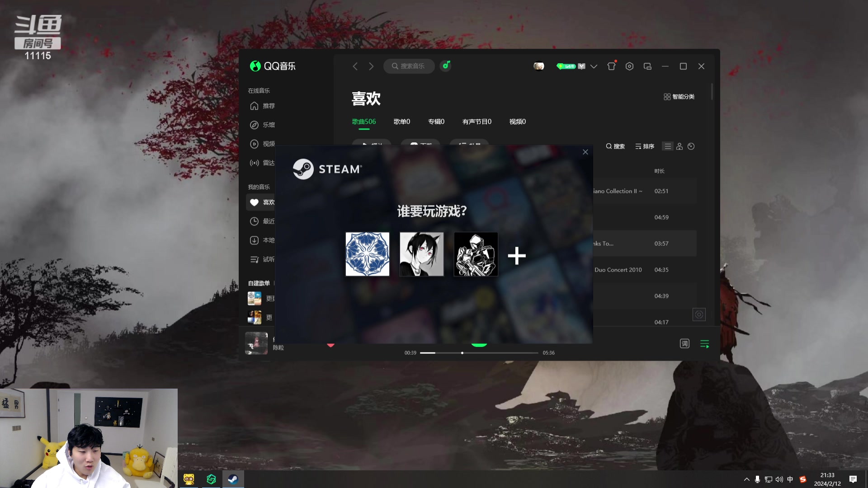Locate the current song with the target icon

(x=699, y=314)
